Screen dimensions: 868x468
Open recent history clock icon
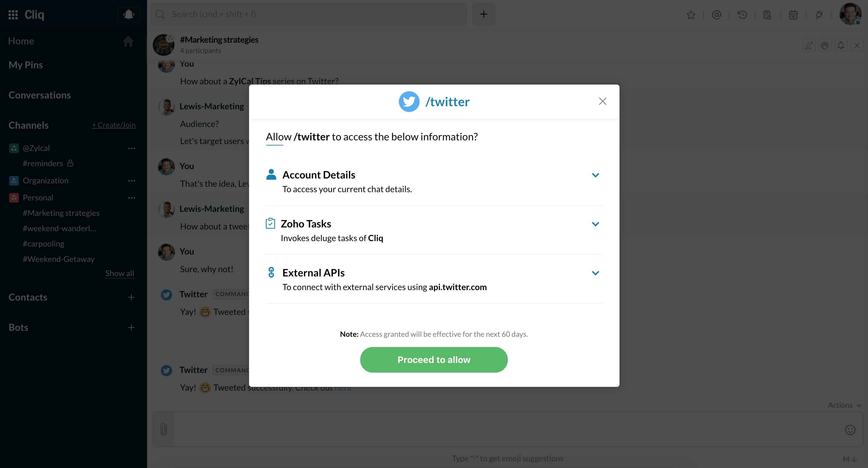click(x=742, y=15)
